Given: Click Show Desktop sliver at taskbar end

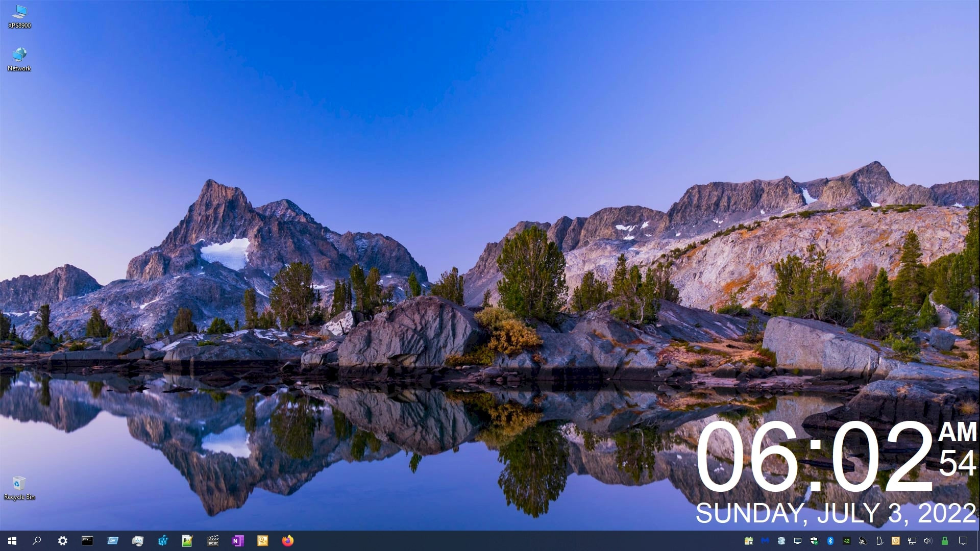Looking at the screenshot, I should (978, 541).
